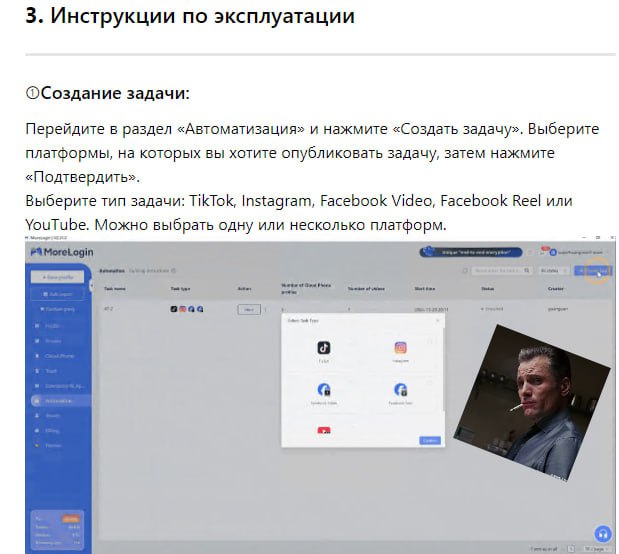The height and width of the screenshot is (554, 619).
Task: Select the YouTube task type icon
Action: (x=323, y=430)
